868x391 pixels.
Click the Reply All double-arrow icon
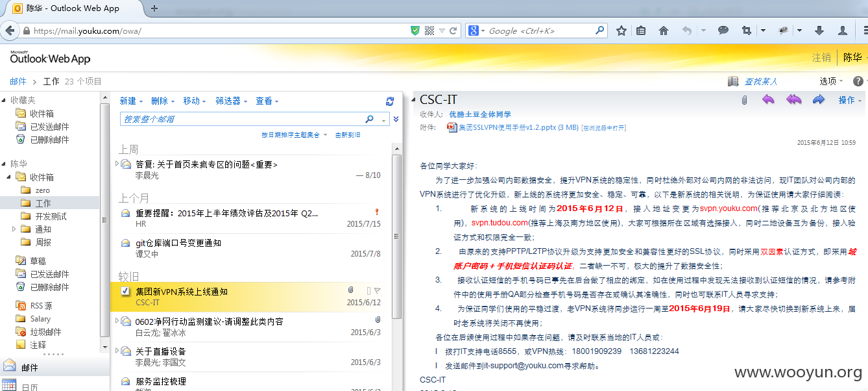click(x=793, y=100)
